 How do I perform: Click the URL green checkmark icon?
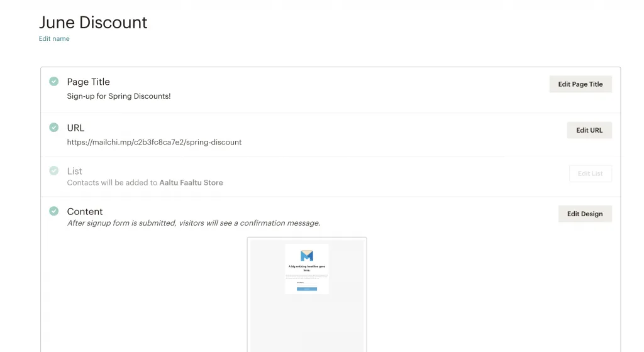pos(54,127)
